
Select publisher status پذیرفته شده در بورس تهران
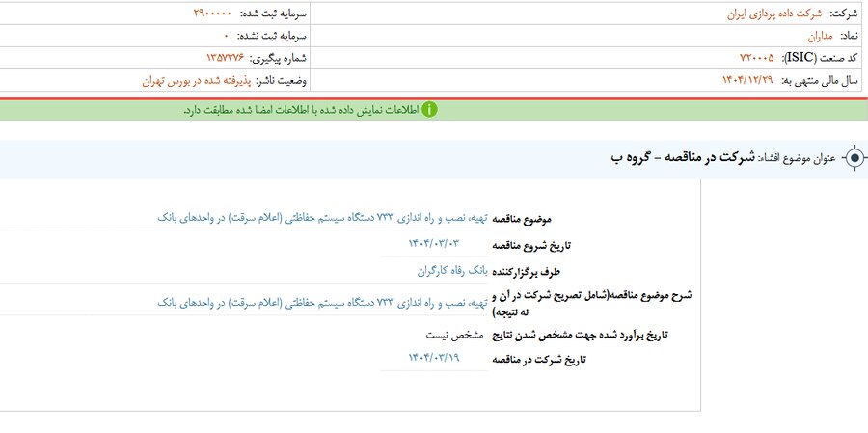click(x=197, y=81)
